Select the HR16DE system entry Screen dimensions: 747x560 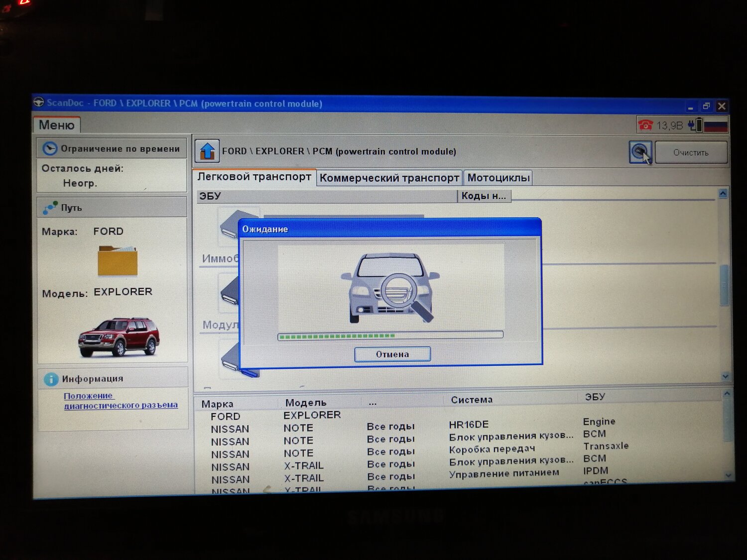pos(469,424)
